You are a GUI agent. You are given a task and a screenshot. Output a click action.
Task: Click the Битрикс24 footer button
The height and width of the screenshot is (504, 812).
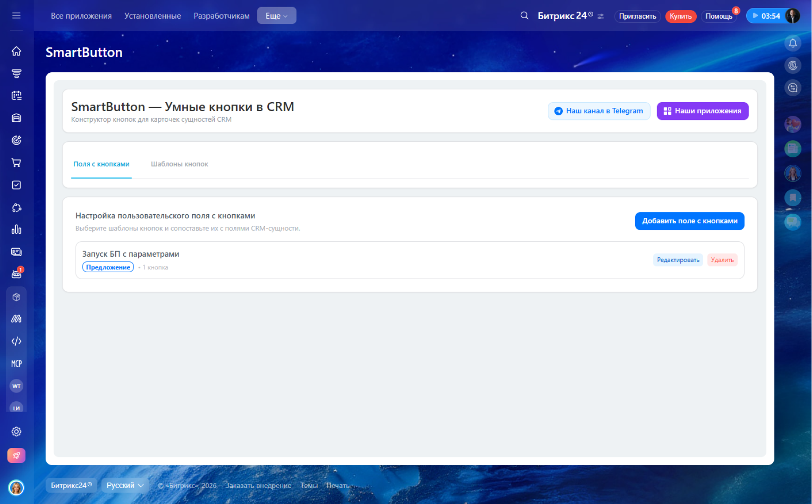point(71,485)
